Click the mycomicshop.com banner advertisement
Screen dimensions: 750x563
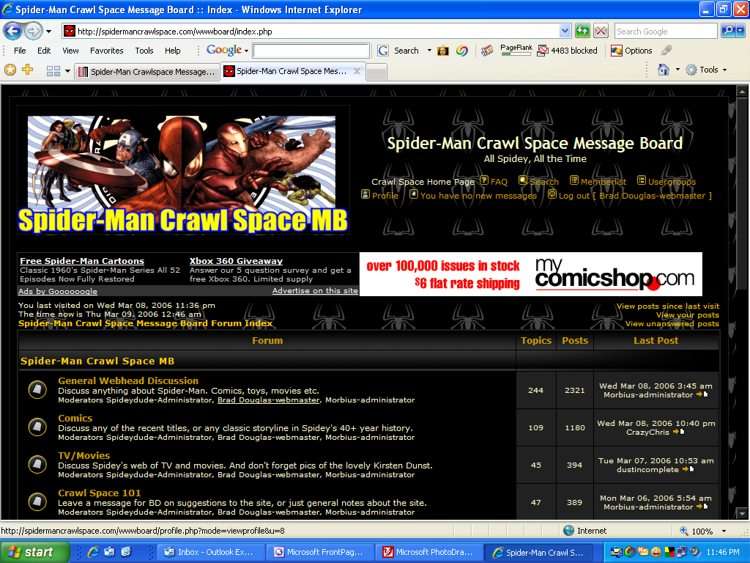[530, 274]
